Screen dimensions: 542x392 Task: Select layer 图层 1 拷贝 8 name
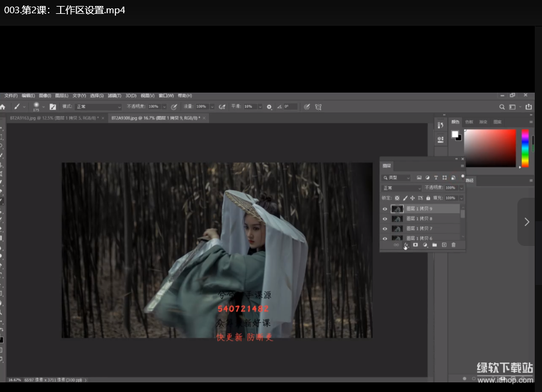click(x=419, y=219)
